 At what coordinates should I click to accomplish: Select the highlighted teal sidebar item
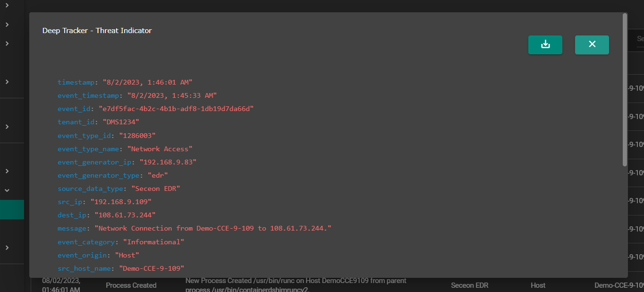[12, 209]
